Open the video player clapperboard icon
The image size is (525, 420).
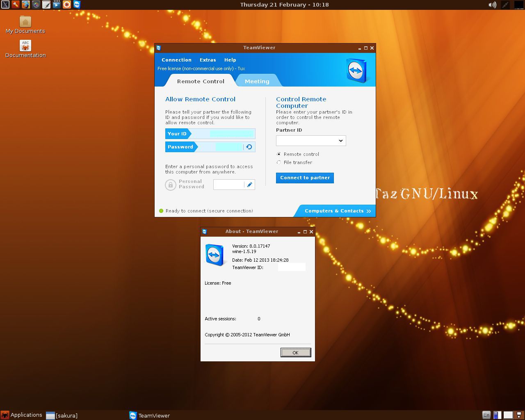tap(56, 5)
